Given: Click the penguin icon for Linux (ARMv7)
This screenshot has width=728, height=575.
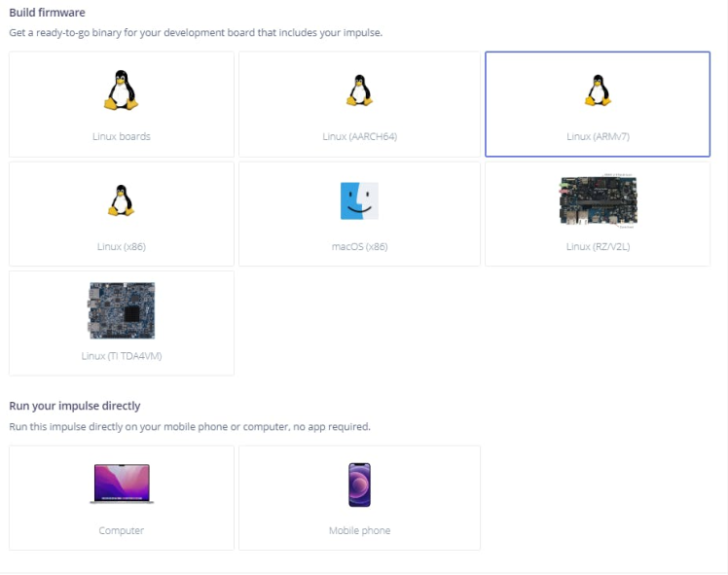Looking at the screenshot, I should (597, 91).
